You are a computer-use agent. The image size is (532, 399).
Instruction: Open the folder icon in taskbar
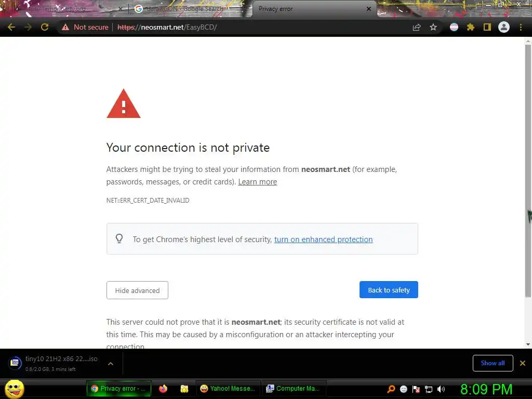[184, 389]
